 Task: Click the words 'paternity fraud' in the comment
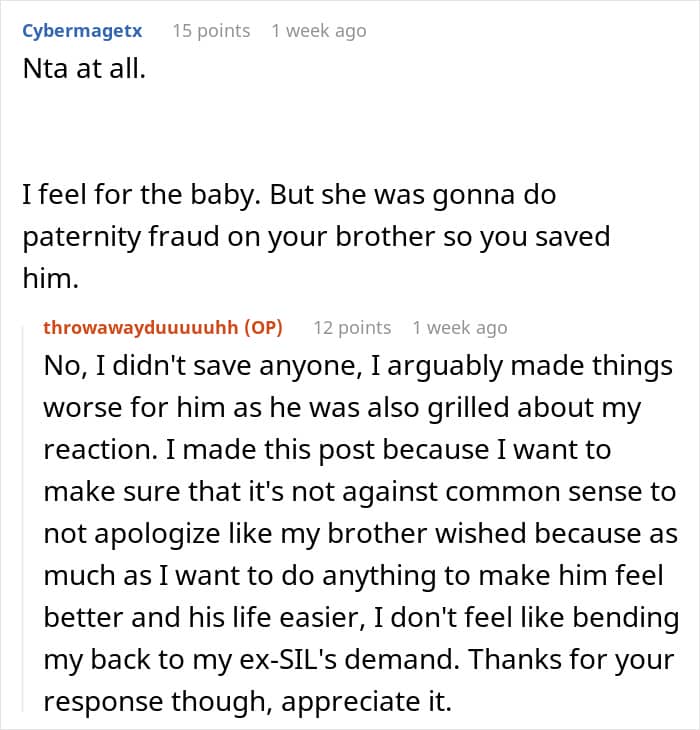[x=122, y=237]
